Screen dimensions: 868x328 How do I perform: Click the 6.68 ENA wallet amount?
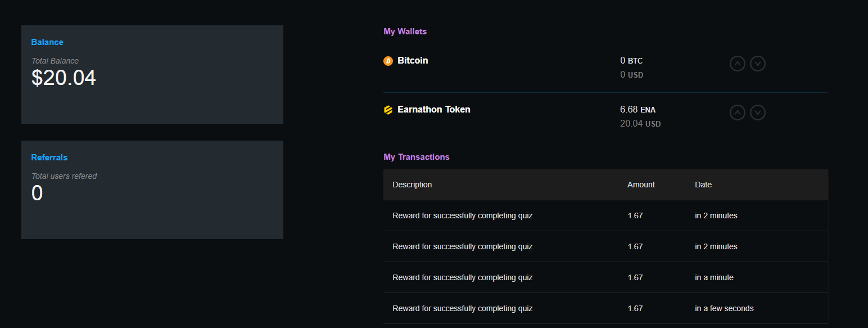[638, 110]
